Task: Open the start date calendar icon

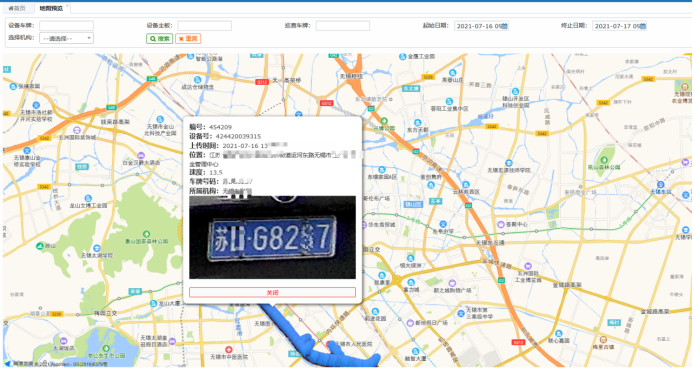Action: pos(505,26)
